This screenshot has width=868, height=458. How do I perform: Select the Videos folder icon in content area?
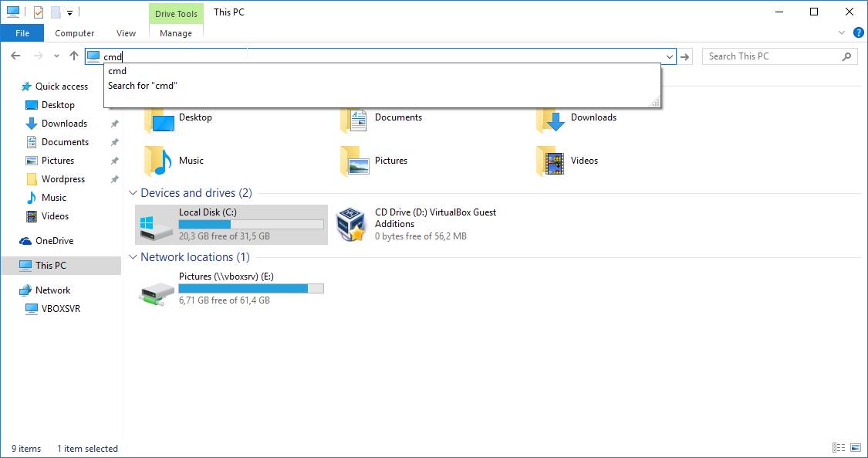(x=551, y=161)
